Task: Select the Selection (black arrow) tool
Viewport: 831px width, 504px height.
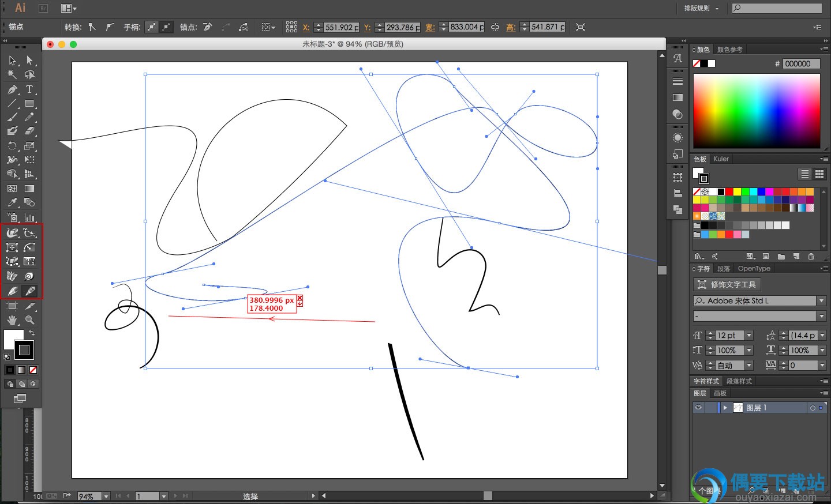Action: pos(12,60)
